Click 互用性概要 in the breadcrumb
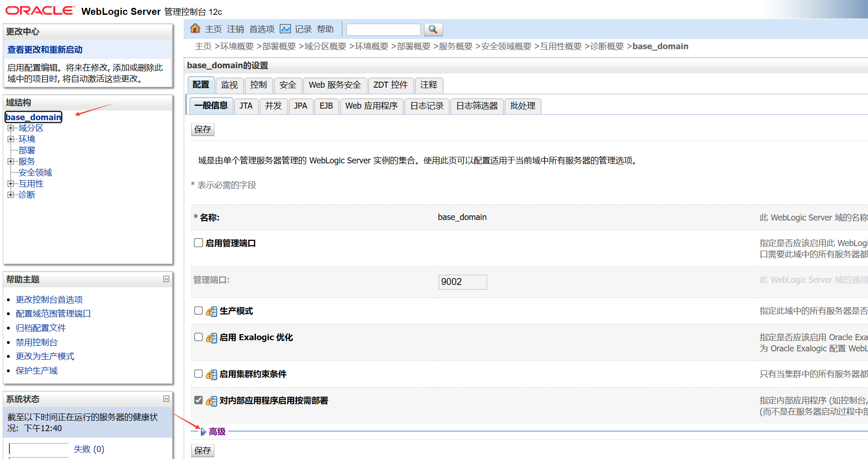 pyautogui.click(x=561, y=46)
